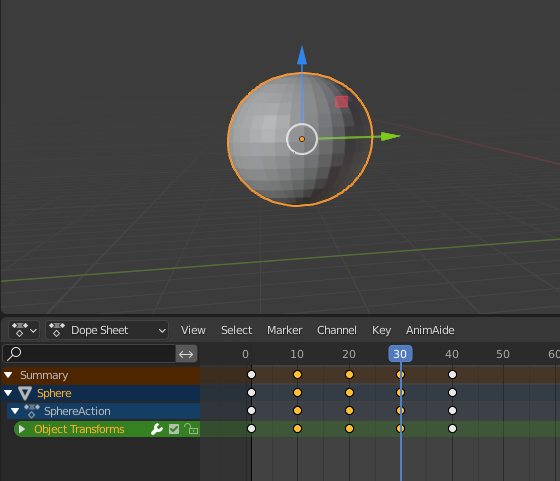Select the SphereAction channel name
560x481 pixels.
tap(77, 411)
